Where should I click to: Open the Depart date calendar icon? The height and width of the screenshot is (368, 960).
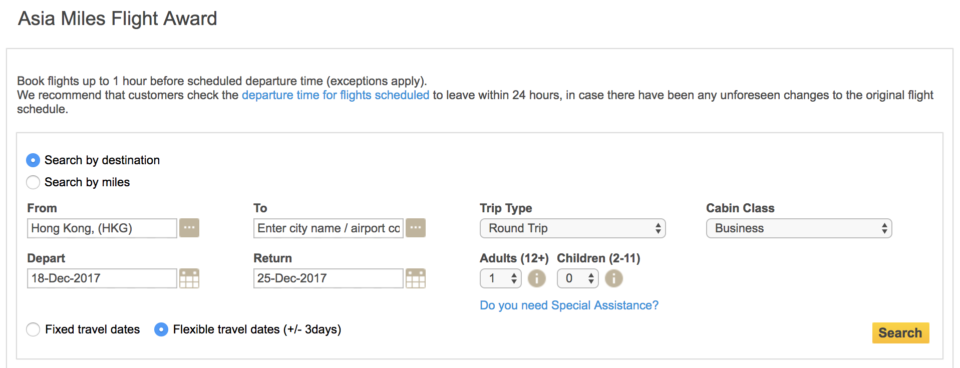click(189, 278)
